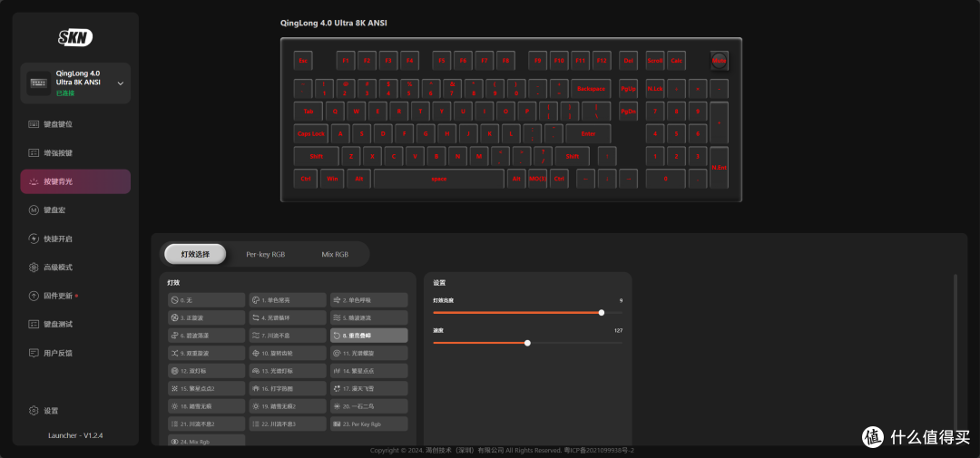Viewport: 980px width, 458px height.
Task: Select lighting effect number 14
Action: click(x=368, y=371)
